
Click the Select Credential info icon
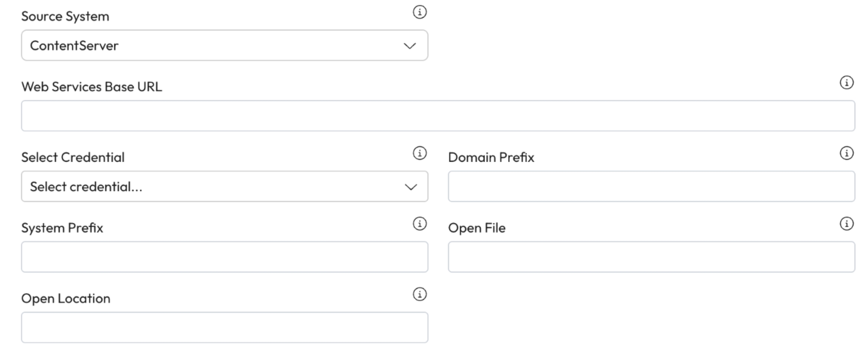pyautogui.click(x=419, y=153)
